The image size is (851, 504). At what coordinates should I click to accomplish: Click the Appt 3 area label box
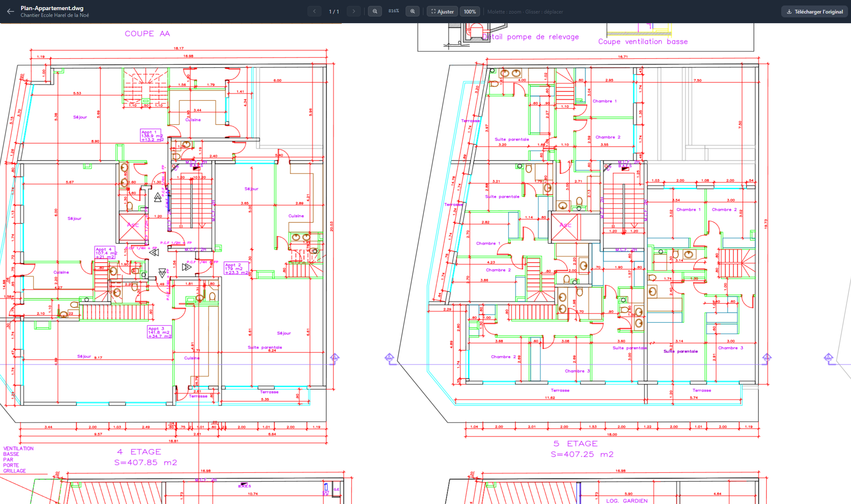(159, 332)
